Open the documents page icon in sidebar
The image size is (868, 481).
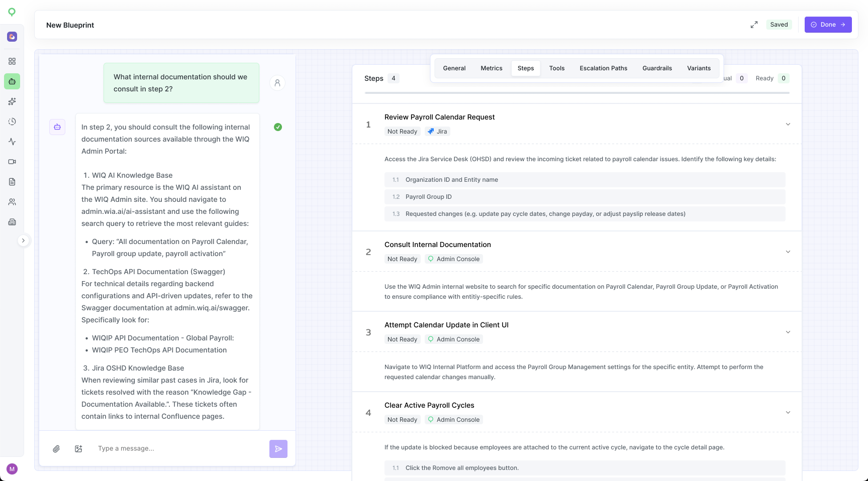click(12, 182)
